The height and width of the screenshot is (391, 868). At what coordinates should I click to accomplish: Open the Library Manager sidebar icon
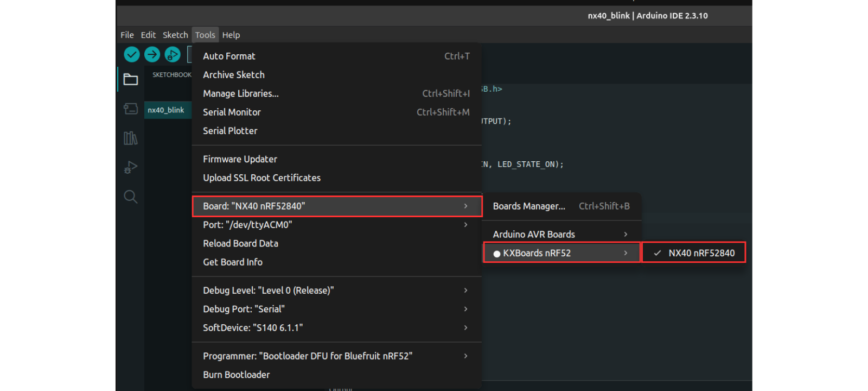pyautogui.click(x=131, y=138)
